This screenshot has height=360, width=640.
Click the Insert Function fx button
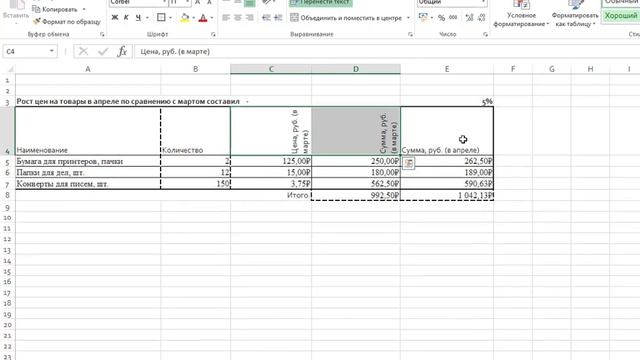click(122, 51)
